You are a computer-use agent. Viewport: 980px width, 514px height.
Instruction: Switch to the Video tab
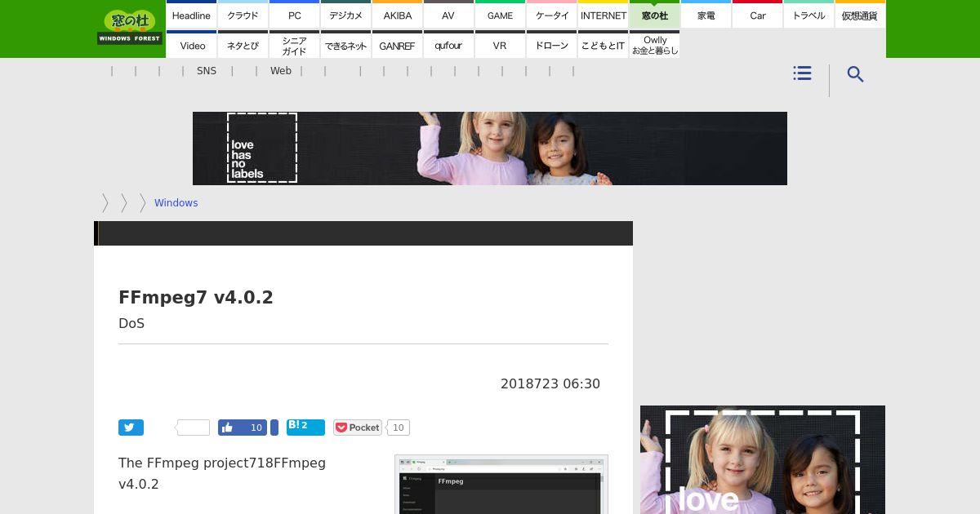pos(191,45)
